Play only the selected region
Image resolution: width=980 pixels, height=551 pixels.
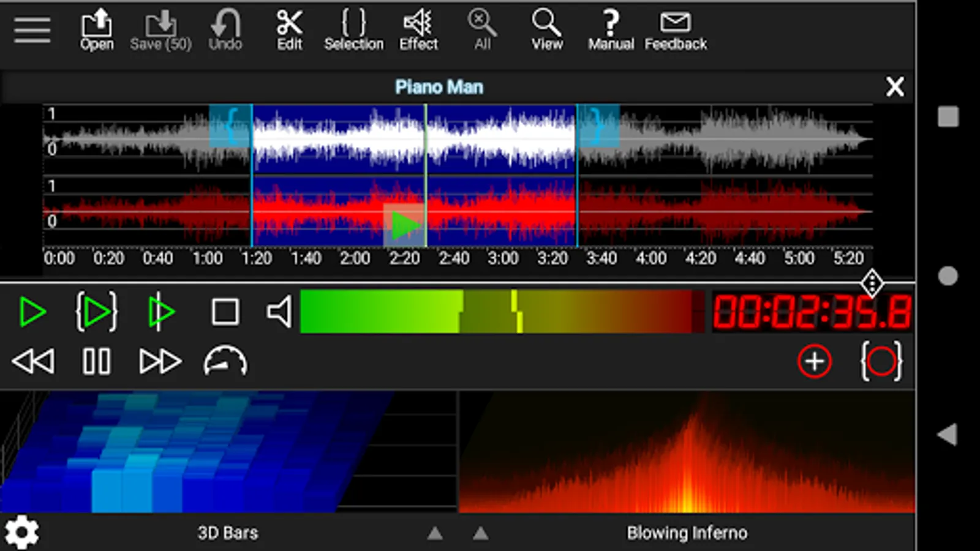[x=96, y=312]
